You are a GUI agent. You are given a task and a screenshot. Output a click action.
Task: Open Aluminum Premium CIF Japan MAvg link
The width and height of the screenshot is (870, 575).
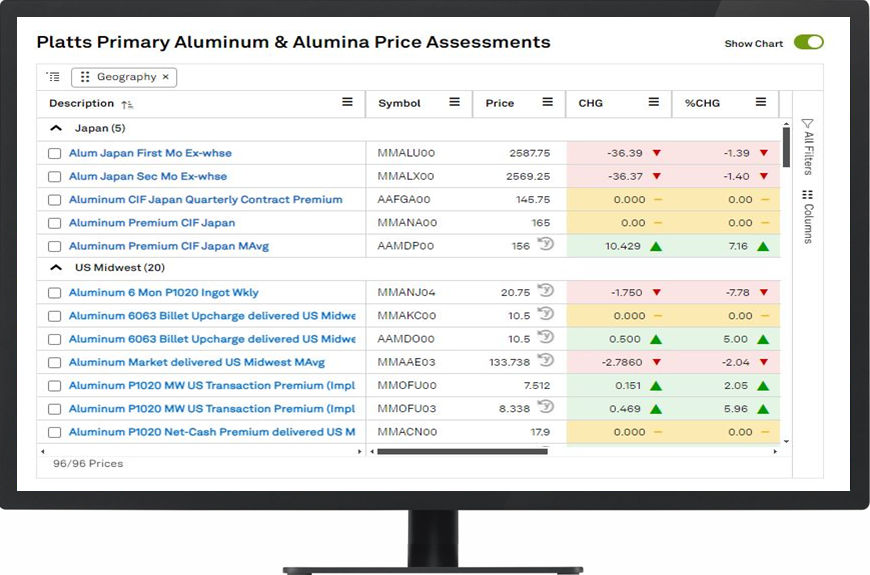tap(169, 246)
